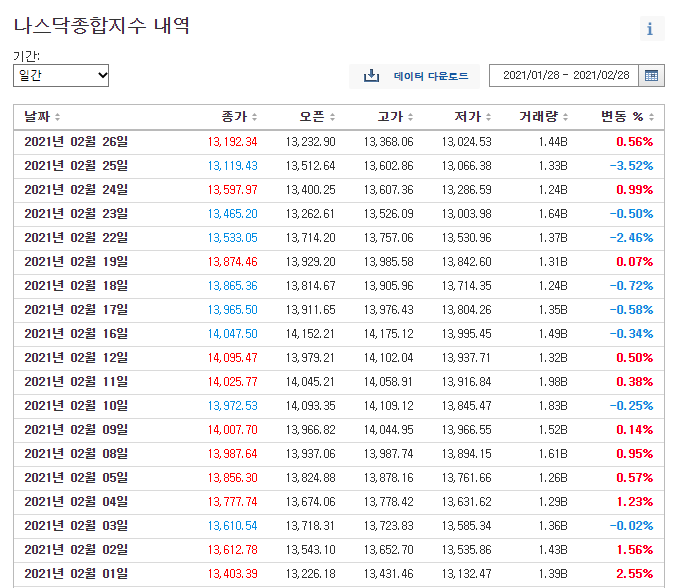Click the 날짜 column header
The image size is (673, 588).
click(x=37, y=117)
